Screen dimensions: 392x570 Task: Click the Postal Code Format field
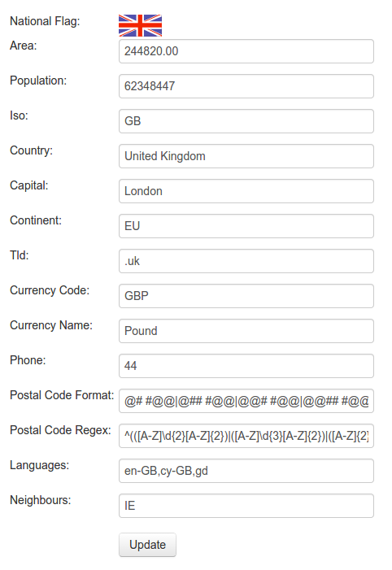(x=246, y=401)
